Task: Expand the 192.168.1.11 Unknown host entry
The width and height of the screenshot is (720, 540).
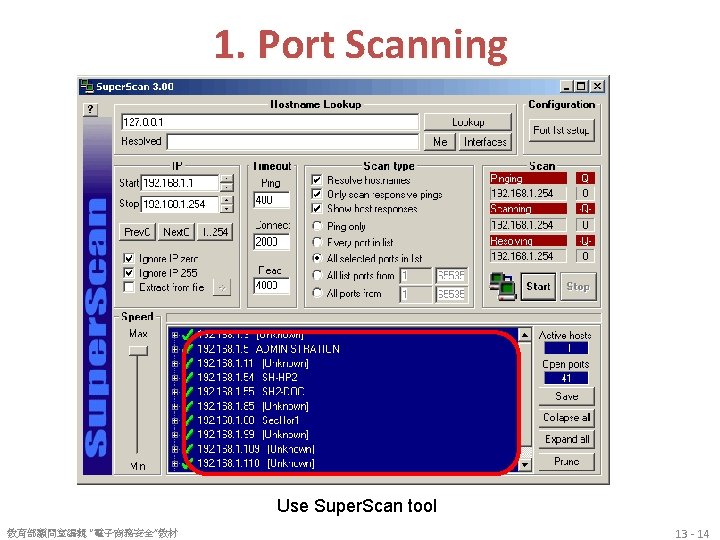Action: [x=175, y=363]
